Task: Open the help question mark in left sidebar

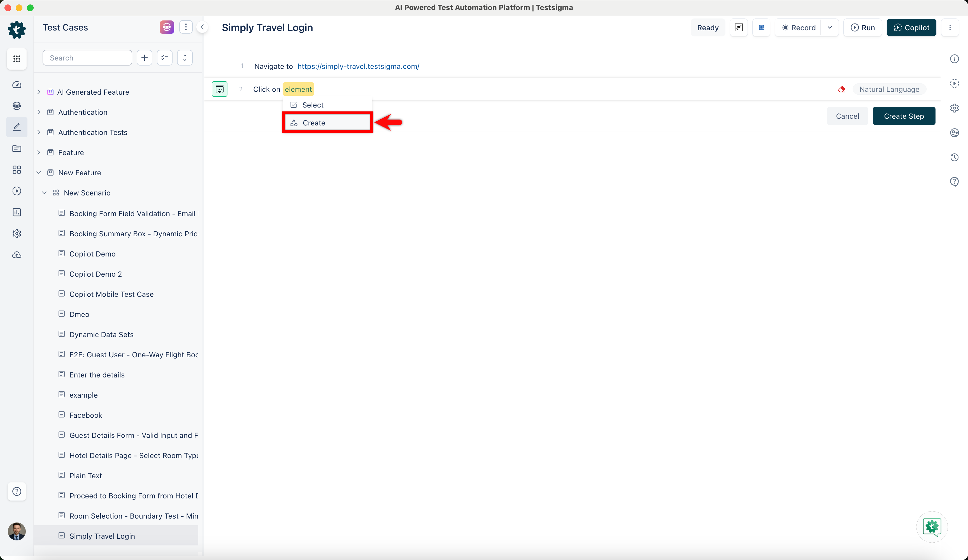Action: pos(17,491)
